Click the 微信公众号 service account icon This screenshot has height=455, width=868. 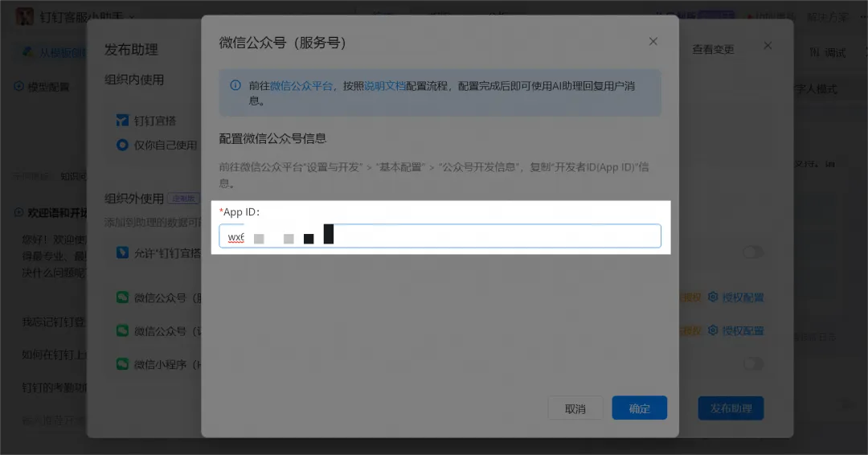[122, 297]
